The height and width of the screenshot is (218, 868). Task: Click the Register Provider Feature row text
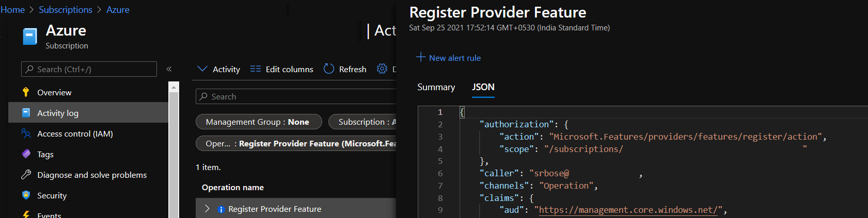[275, 209]
